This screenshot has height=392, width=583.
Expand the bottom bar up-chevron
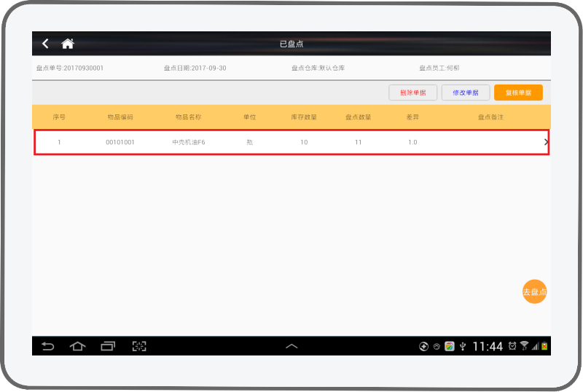coord(291,346)
